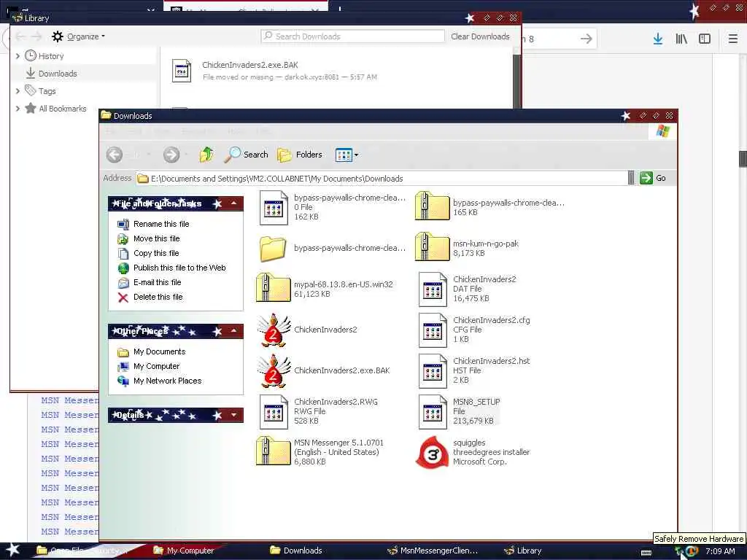Viewport: 747px width, 560px height.
Task: Open the browser hamburger menu
Action: [x=733, y=39]
